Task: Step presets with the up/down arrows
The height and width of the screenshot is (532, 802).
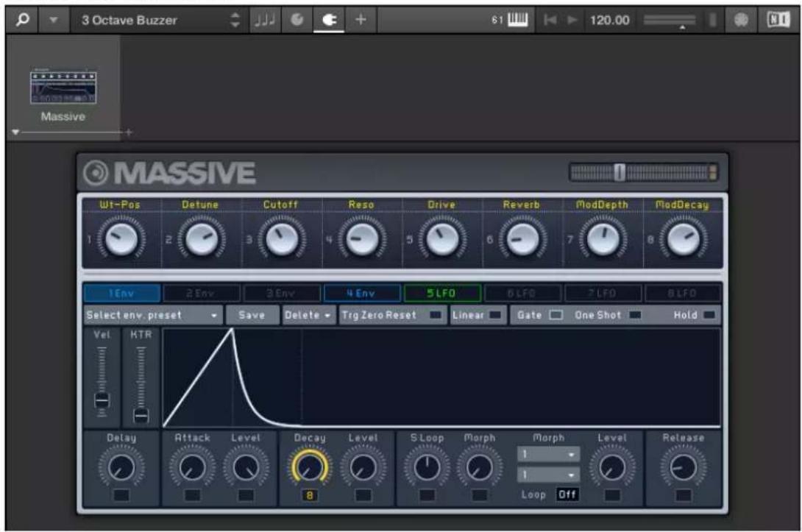Action: click(x=235, y=20)
